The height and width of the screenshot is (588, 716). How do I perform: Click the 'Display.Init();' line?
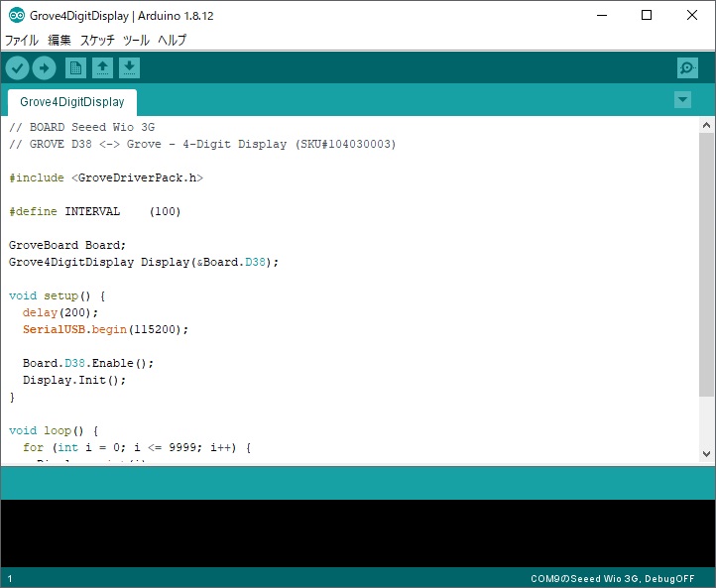74,381
